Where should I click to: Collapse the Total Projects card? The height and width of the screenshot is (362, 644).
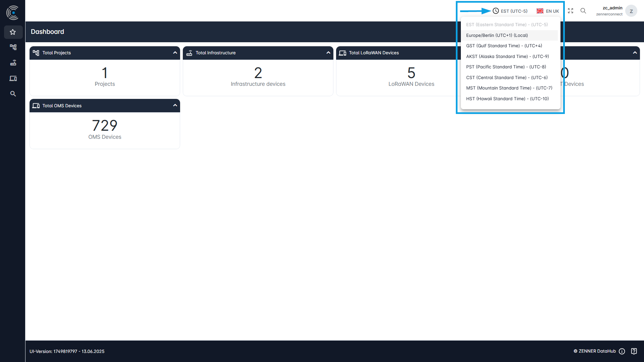(175, 53)
